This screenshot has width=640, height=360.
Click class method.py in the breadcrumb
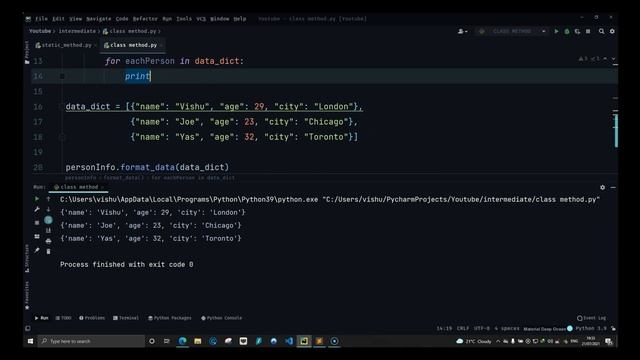click(x=130, y=31)
